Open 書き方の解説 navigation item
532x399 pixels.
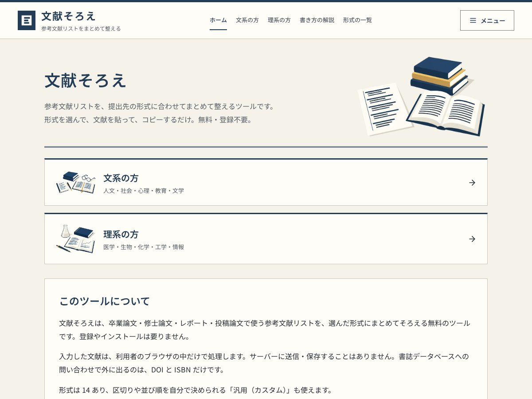[x=317, y=20]
